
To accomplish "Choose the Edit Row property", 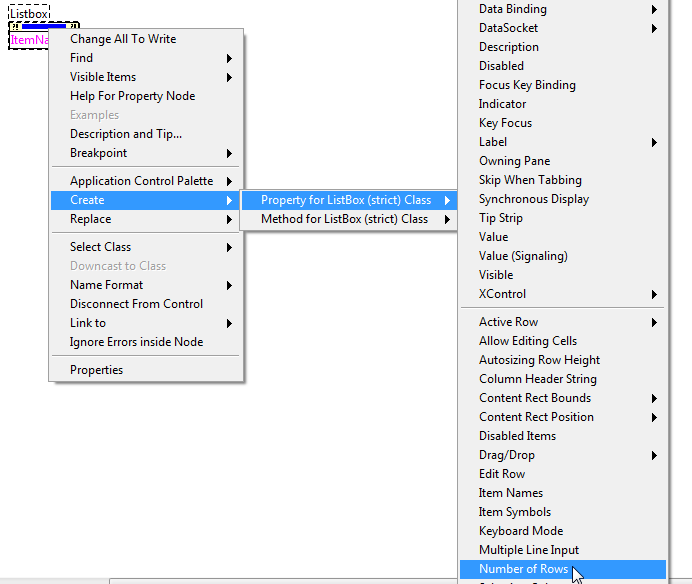I will 563,474.
